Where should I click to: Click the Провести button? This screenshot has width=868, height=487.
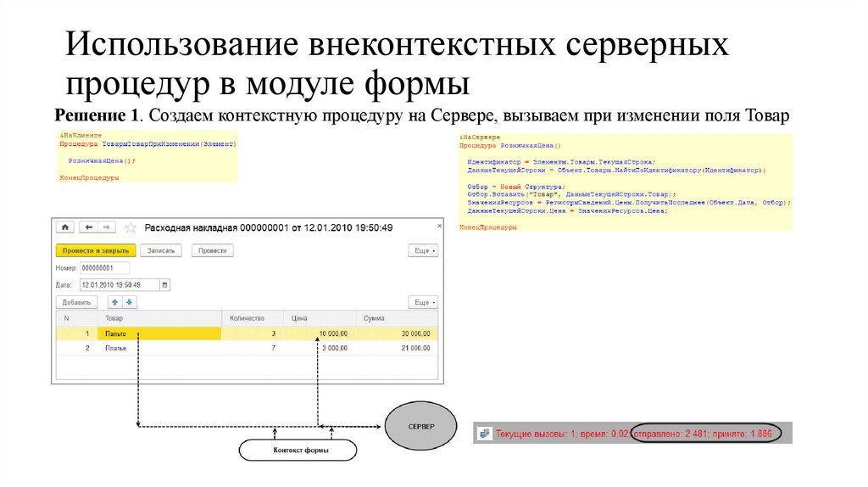click(213, 250)
